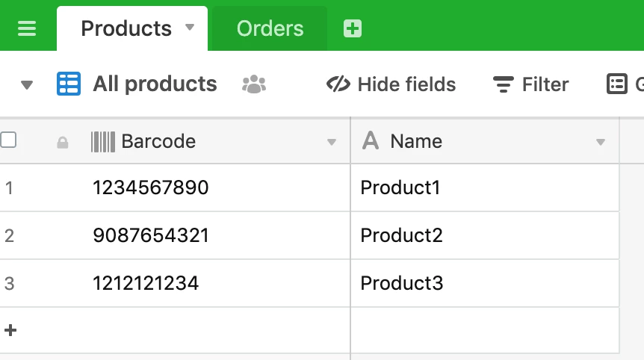
Task: Select barcode cell 9087654321
Action: tap(175, 235)
